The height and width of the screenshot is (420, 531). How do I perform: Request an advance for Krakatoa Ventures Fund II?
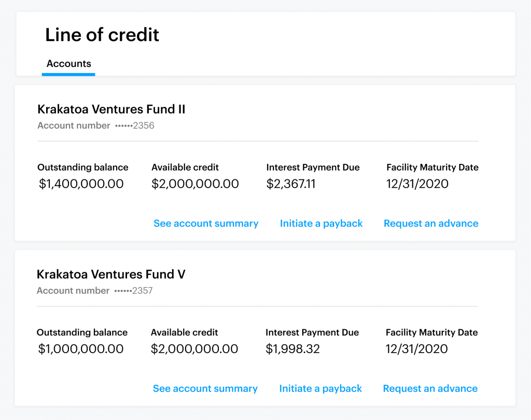tap(431, 223)
